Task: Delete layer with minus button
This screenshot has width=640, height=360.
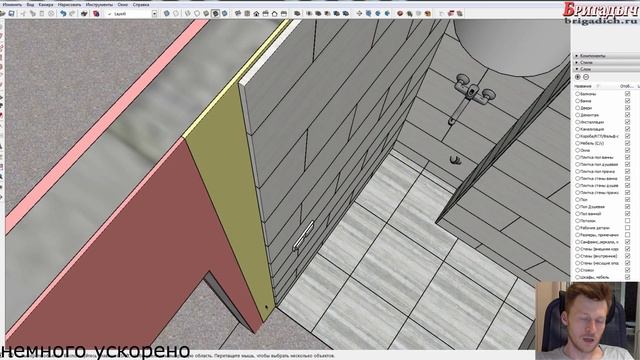Action: 586,77
